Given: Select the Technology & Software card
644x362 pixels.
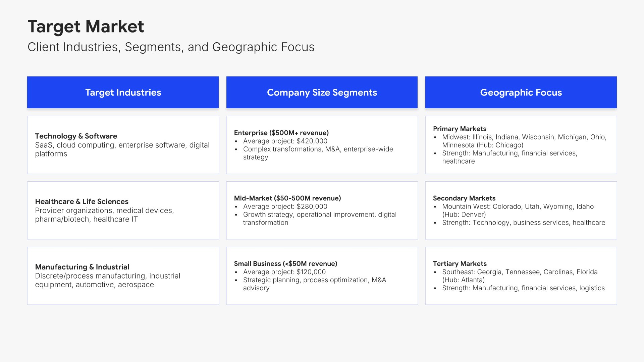Looking at the screenshot, I should (123, 145).
